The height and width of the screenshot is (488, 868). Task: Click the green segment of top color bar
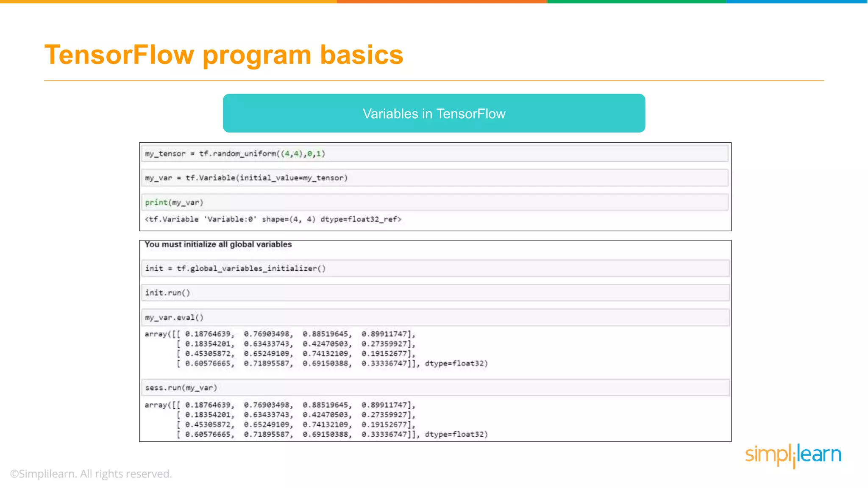(x=637, y=2)
